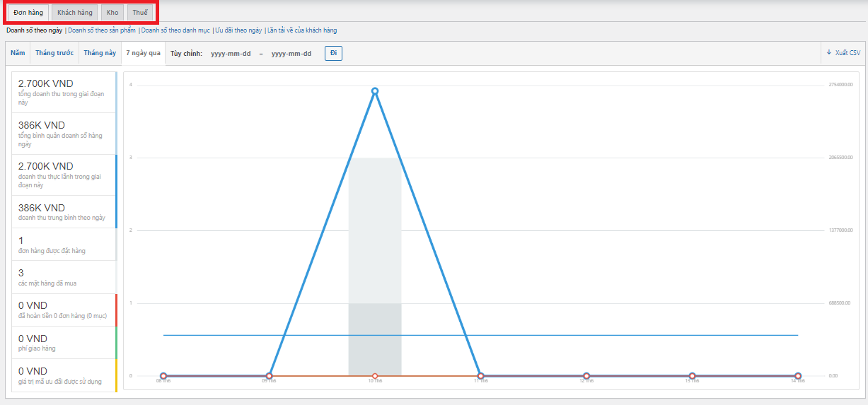The width and height of the screenshot is (868, 405).
Task: Switch to the Khách hàng tab
Action: pos(74,13)
